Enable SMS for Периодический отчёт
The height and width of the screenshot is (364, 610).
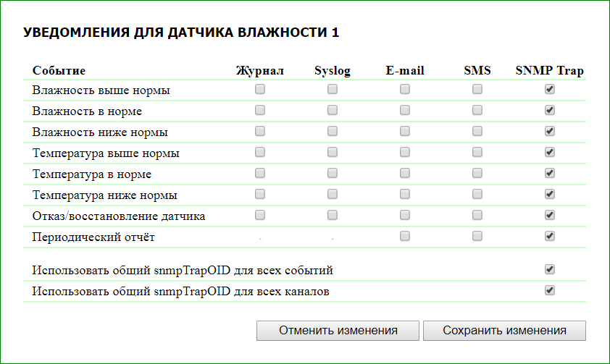477,236
